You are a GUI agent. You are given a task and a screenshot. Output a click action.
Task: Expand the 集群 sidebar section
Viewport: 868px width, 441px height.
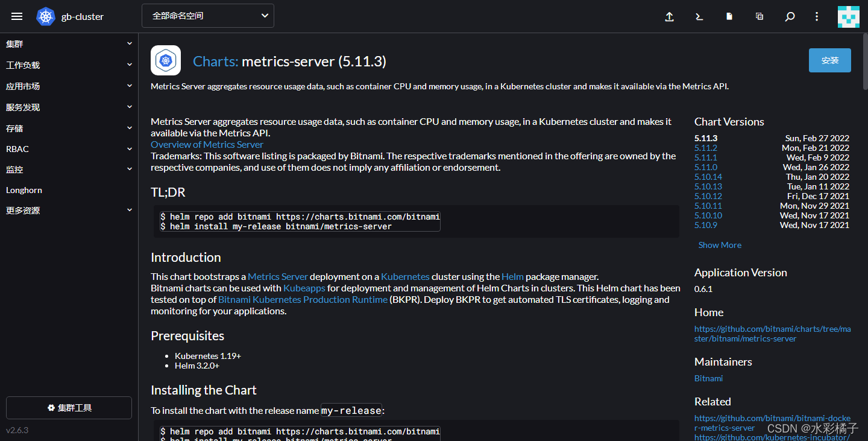69,44
